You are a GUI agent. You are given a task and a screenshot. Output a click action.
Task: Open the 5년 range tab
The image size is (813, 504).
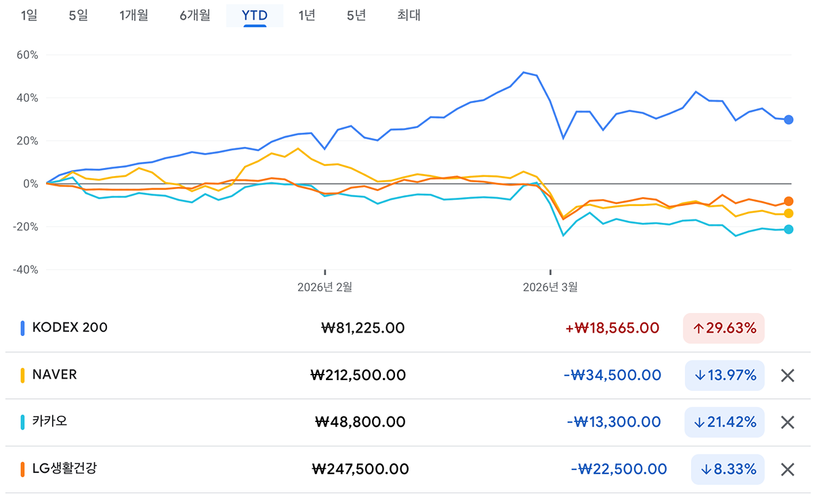[356, 15]
